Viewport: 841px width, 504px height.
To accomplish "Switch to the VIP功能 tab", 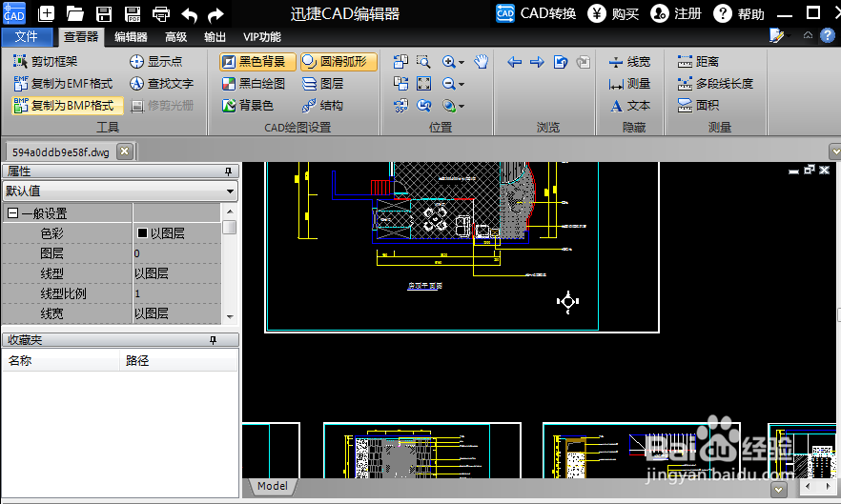I will (261, 37).
